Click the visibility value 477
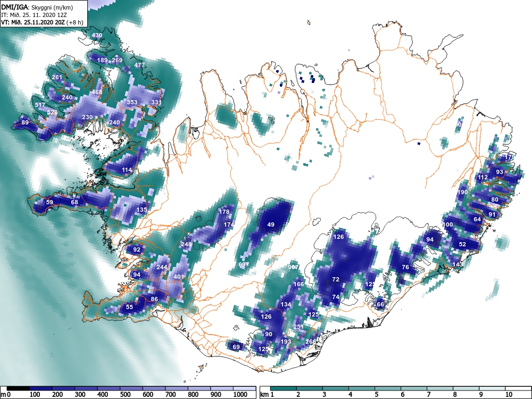The width and height of the screenshot is (532, 399). tap(139, 65)
